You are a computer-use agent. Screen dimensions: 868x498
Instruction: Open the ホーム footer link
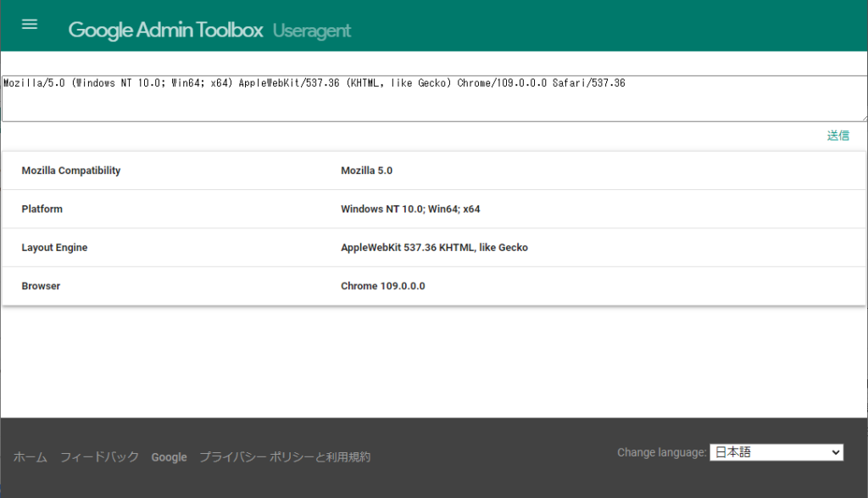tap(29, 456)
